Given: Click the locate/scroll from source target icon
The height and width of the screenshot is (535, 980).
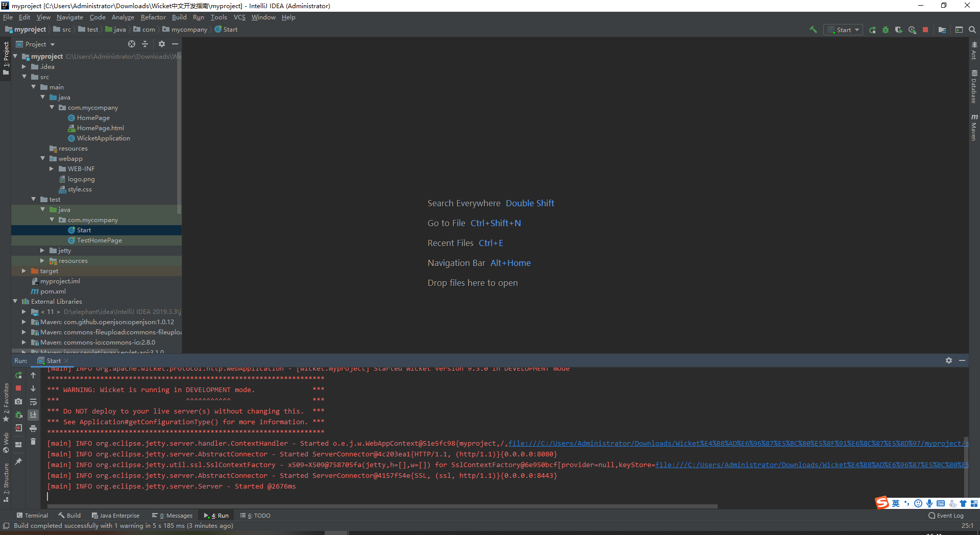Looking at the screenshot, I should tap(132, 44).
